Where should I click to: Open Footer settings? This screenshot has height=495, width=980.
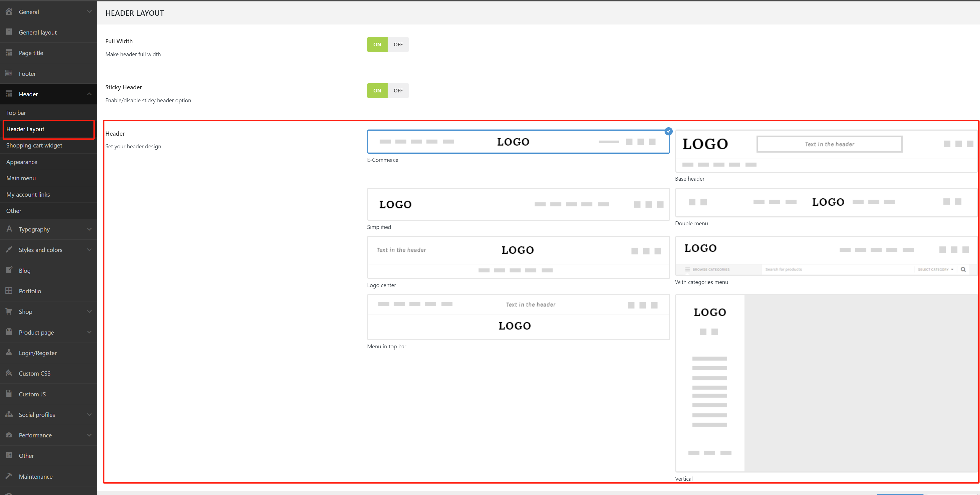[x=27, y=73]
